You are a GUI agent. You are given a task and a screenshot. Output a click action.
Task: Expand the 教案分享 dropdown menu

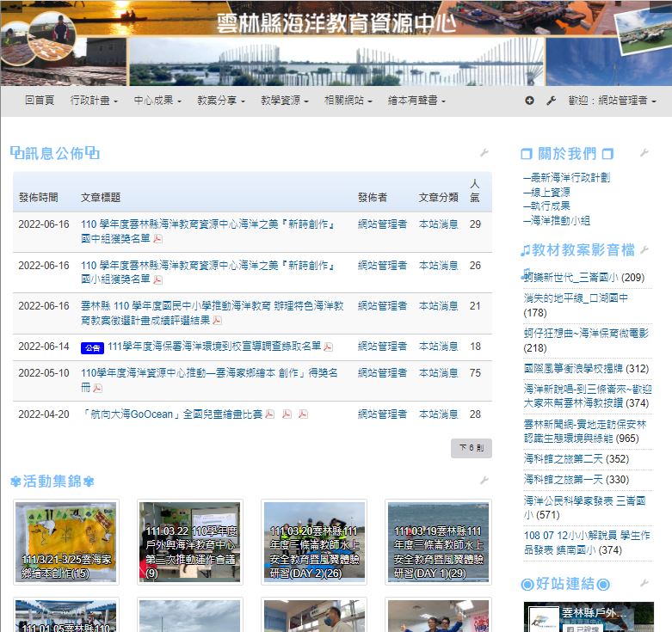pyautogui.click(x=221, y=101)
